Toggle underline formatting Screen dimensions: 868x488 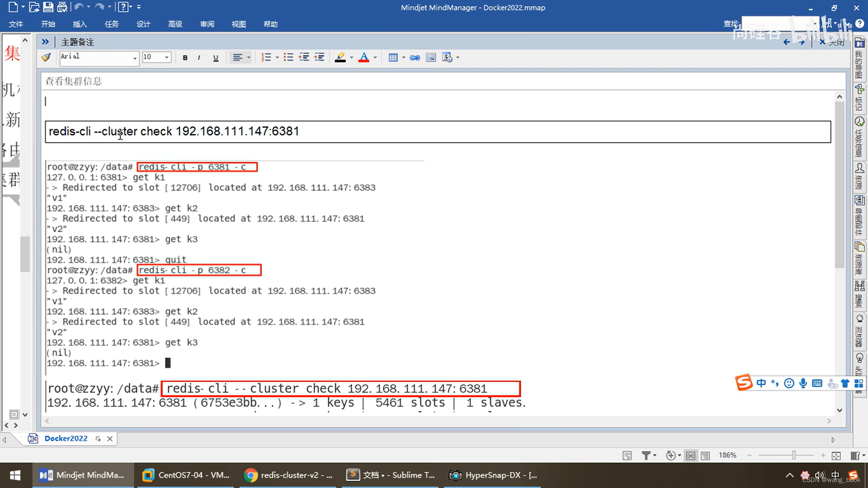click(x=216, y=57)
